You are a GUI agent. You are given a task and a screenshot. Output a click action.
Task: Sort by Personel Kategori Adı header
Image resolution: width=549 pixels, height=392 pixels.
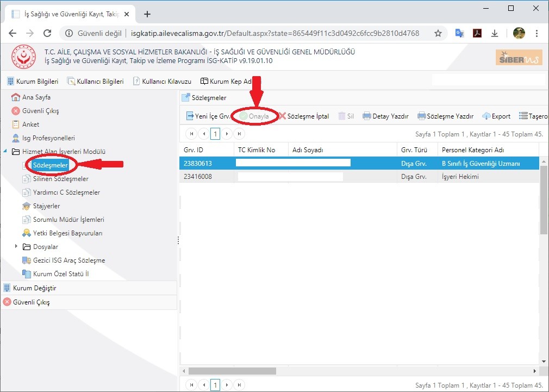(488, 150)
